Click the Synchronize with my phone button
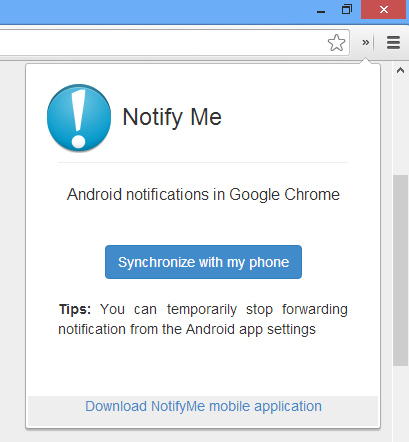Screen dimensions: 409x442 point(203,262)
